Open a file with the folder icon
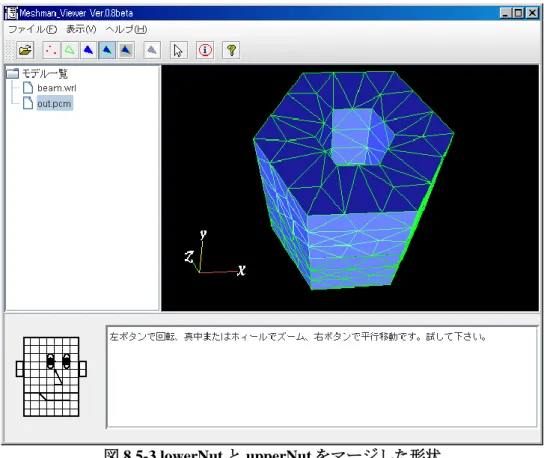The height and width of the screenshot is (458, 544). pyautogui.click(x=25, y=50)
